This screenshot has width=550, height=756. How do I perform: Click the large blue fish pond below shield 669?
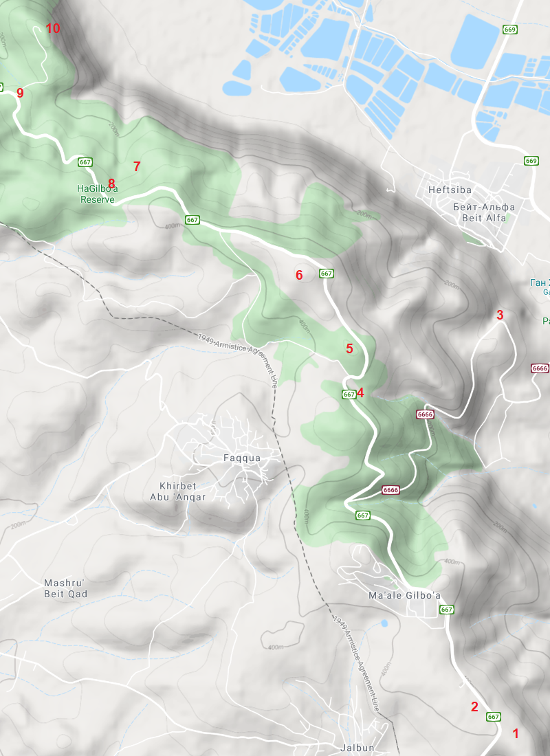(475, 41)
